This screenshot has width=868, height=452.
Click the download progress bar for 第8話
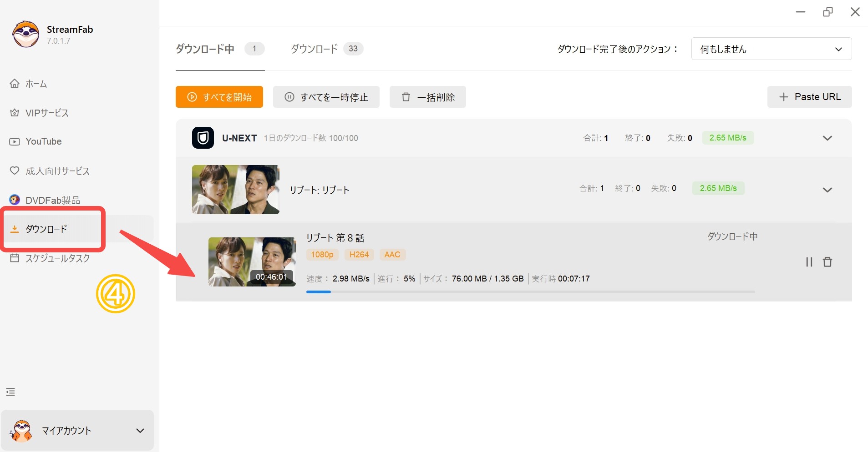[530, 292]
